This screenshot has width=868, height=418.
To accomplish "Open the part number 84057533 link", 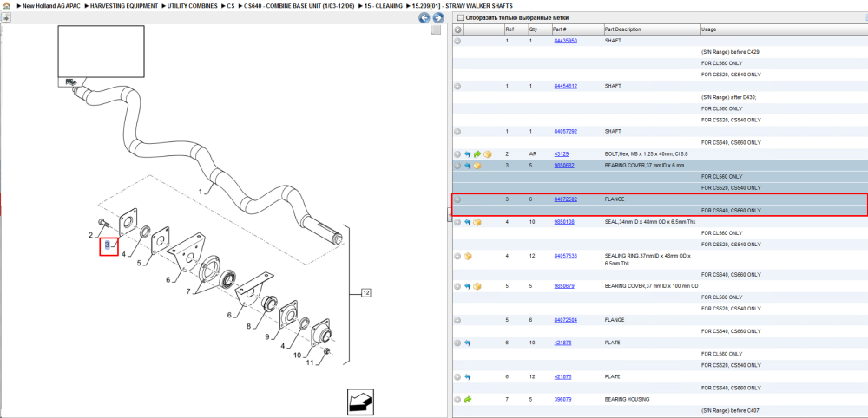I will pyautogui.click(x=566, y=256).
